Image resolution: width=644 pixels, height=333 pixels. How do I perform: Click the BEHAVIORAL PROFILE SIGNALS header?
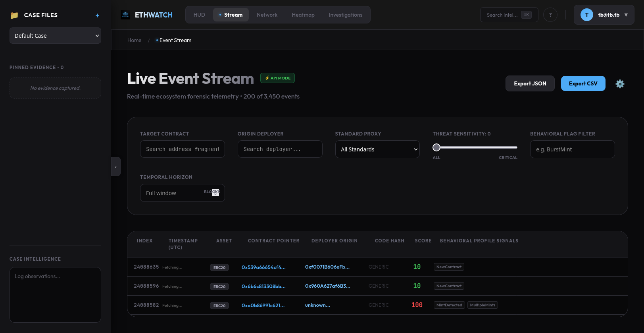click(x=479, y=241)
